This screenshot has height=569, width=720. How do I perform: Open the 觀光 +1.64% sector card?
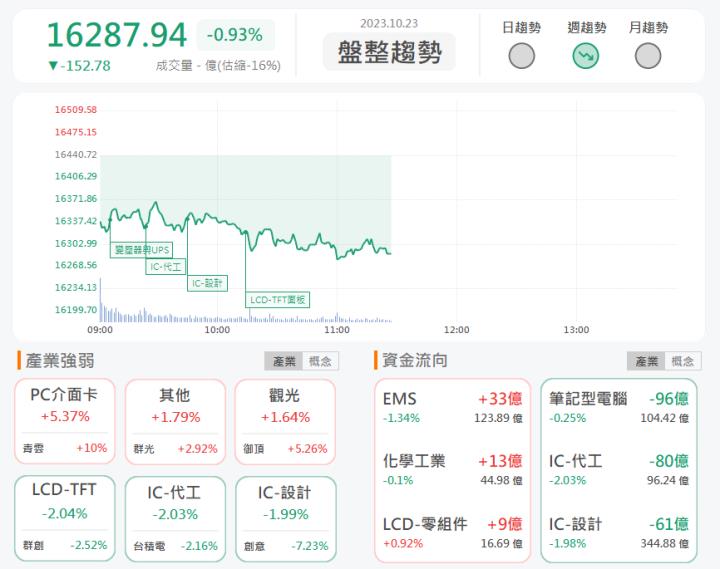pyautogui.click(x=285, y=420)
